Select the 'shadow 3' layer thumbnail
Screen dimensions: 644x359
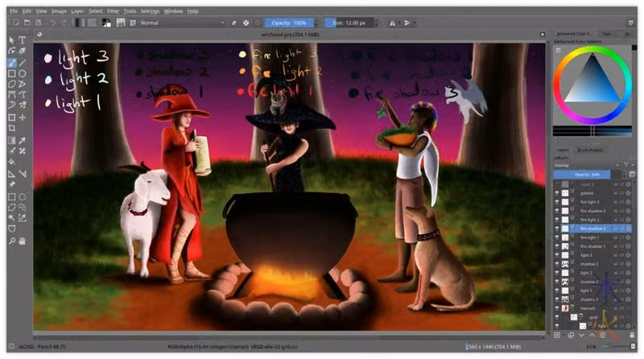[x=565, y=264]
